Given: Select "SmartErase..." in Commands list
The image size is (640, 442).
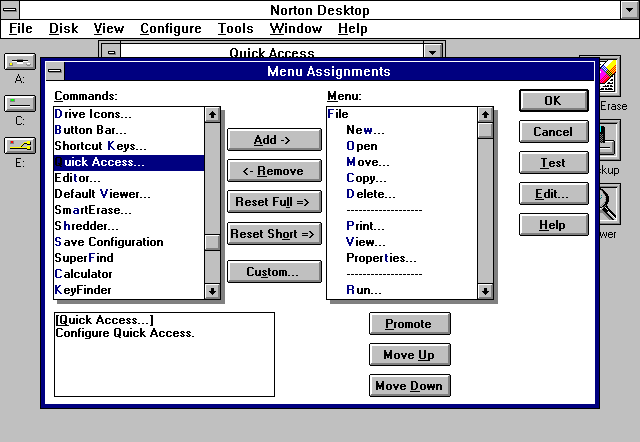Looking at the screenshot, I should [129, 210].
